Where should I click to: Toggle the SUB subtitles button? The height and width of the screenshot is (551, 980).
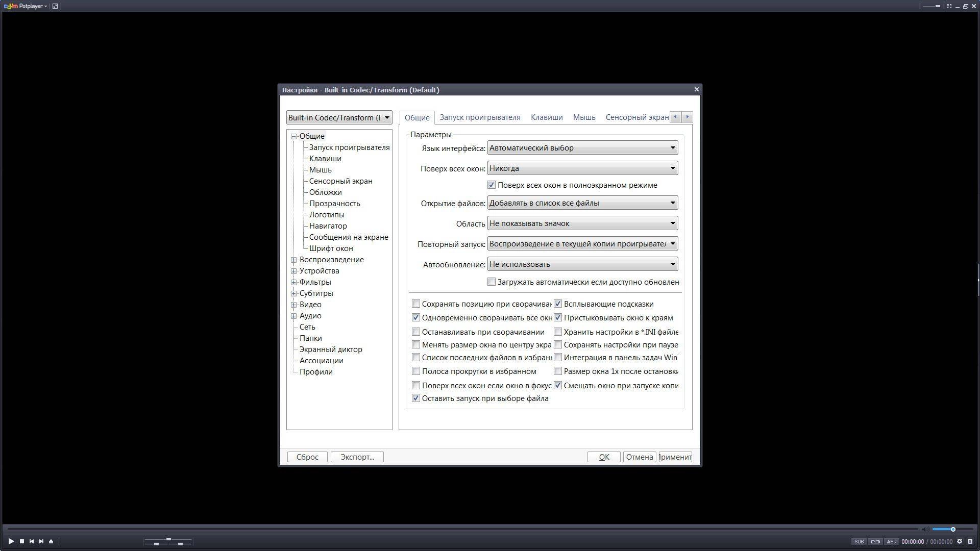(859, 542)
